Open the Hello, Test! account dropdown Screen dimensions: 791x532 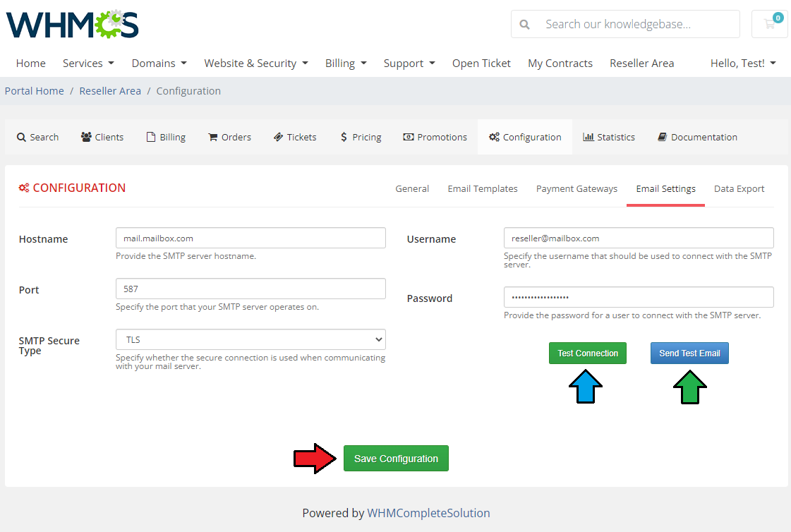click(743, 64)
